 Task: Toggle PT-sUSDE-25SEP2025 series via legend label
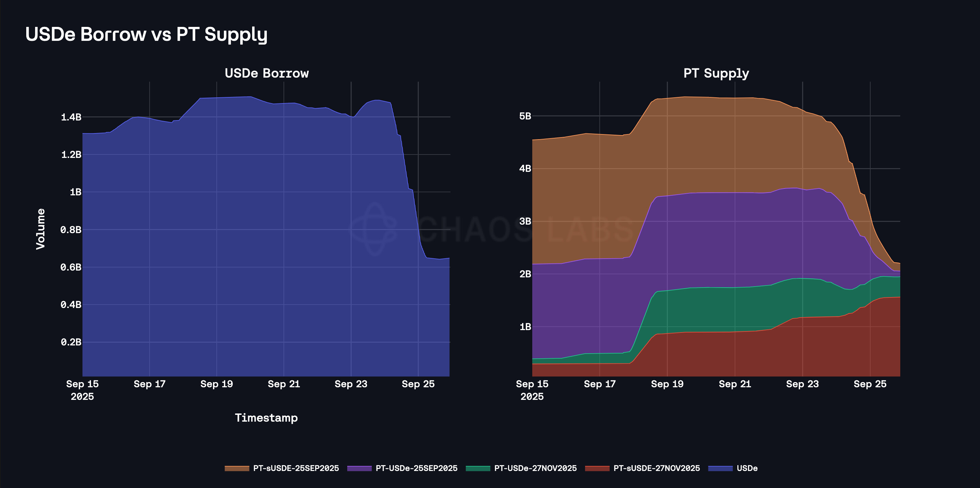(x=296, y=468)
